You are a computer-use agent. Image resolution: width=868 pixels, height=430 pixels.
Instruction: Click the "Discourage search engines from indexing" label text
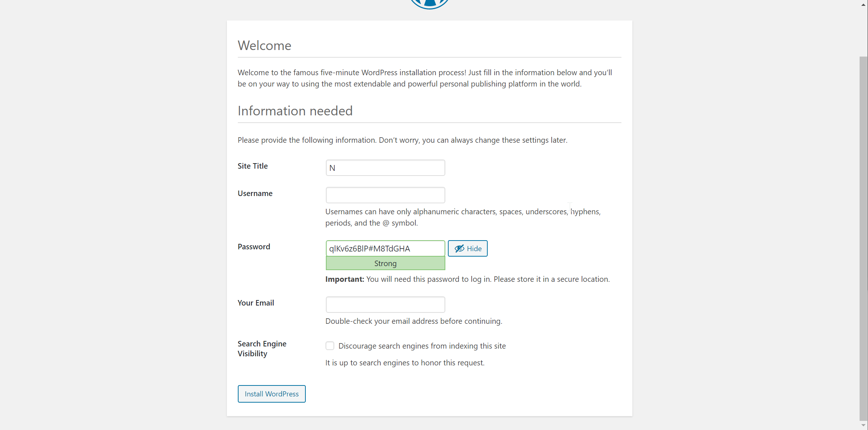(422, 346)
